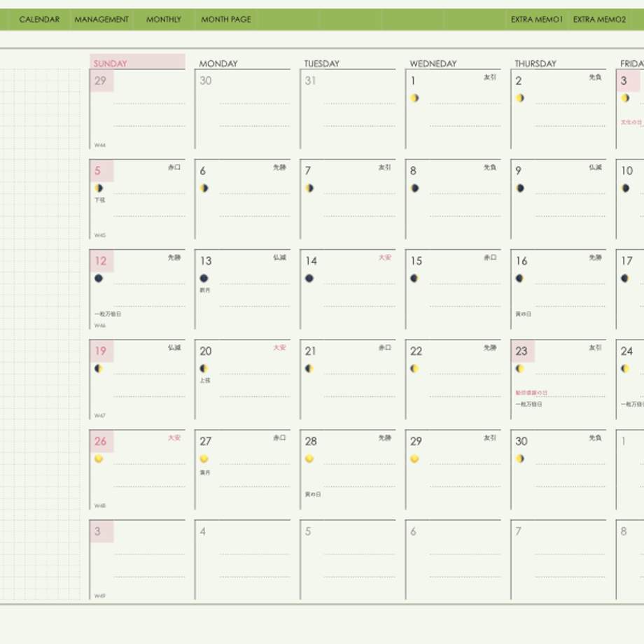Click the MONDAY column header
644x644 pixels.
click(x=218, y=64)
